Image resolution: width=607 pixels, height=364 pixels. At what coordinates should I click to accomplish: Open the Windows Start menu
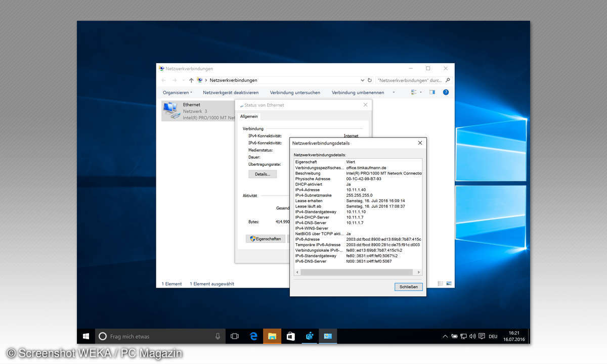[86, 336]
